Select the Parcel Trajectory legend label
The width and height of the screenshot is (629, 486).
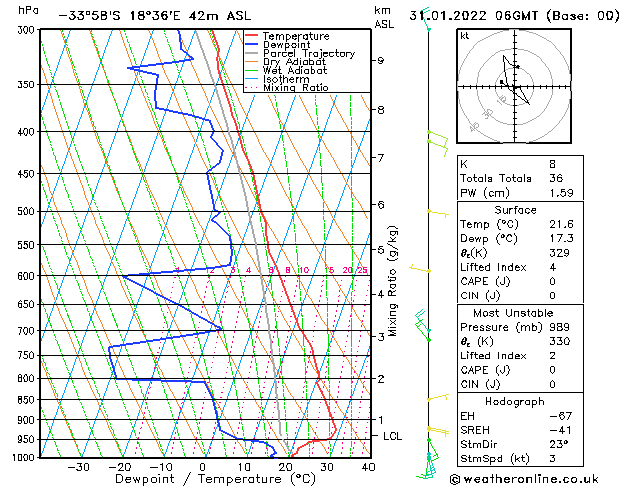tap(309, 53)
